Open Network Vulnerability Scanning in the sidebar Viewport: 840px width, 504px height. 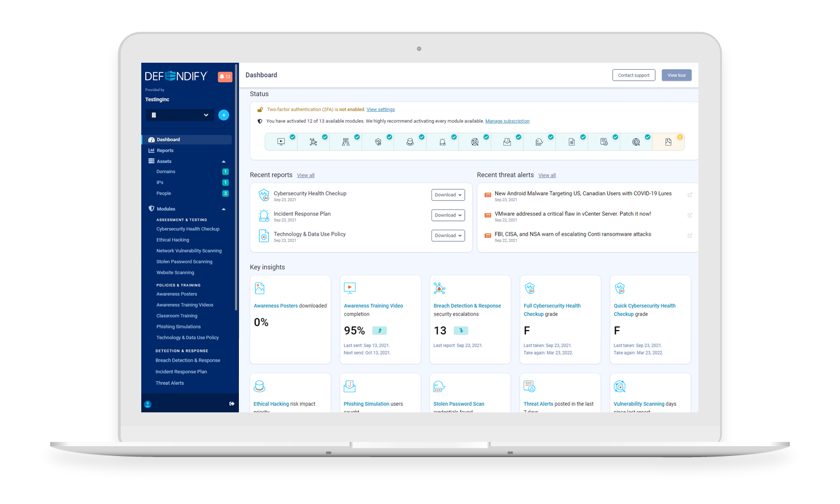tap(189, 251)
